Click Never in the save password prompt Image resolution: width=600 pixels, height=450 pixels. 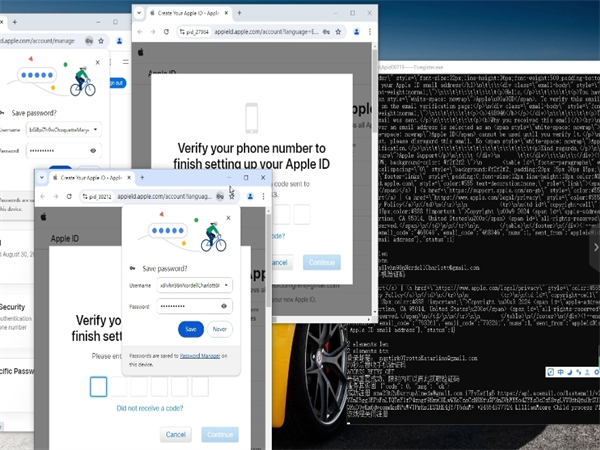point(220,329)
